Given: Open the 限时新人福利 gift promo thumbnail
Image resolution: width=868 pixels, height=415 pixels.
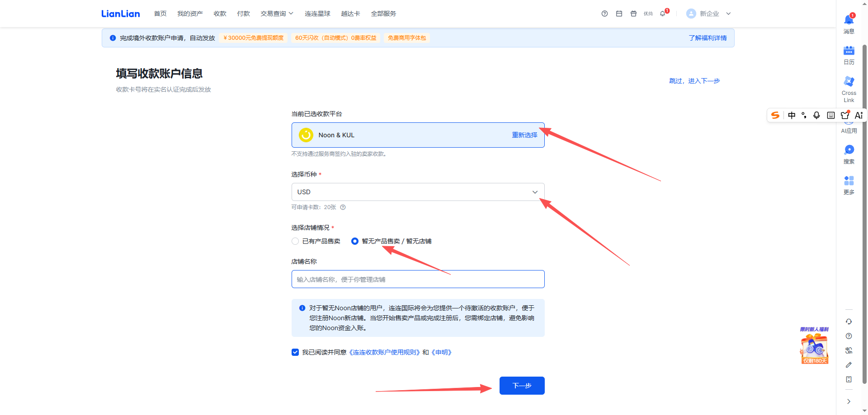Looking at the screenshot, I should (x=814, y=345).
